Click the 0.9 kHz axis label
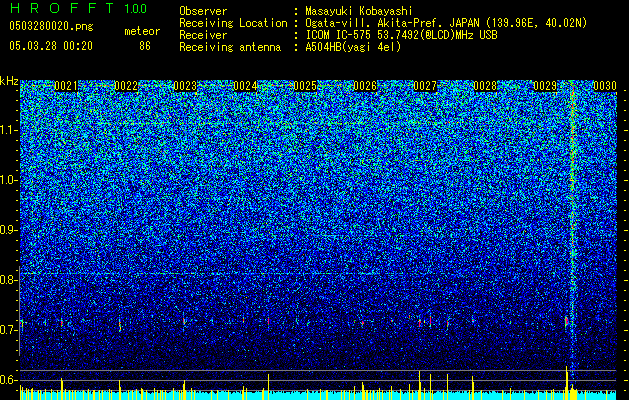The width and height of the screenshot is (629, 400). 9,230
